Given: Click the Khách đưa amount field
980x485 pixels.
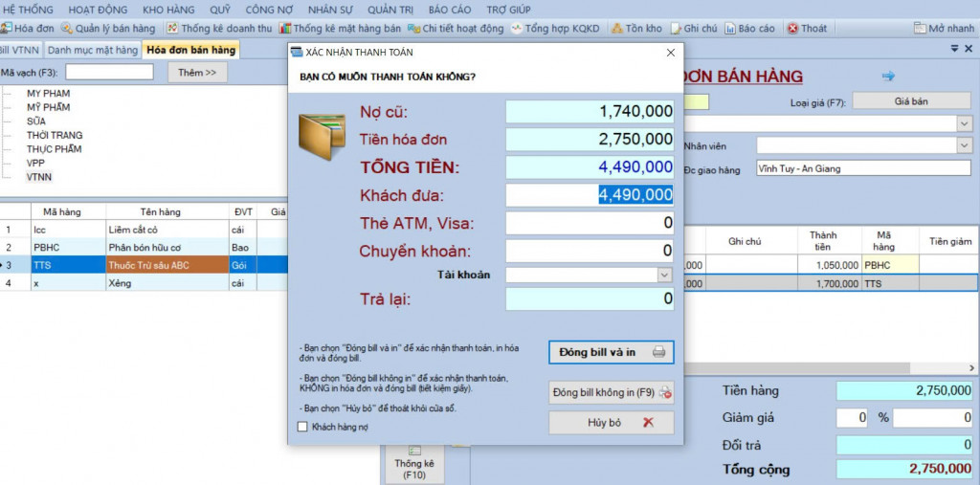Looking at the screenshot, I should tap(589, 195).
